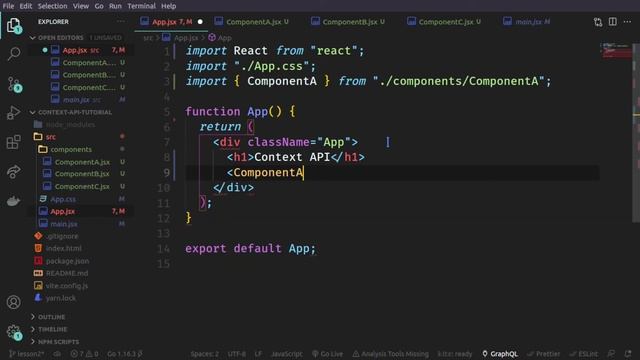Click the GraphQL status bar item
The width and height of the screenshot is (640, 360).
coord(500,354)
